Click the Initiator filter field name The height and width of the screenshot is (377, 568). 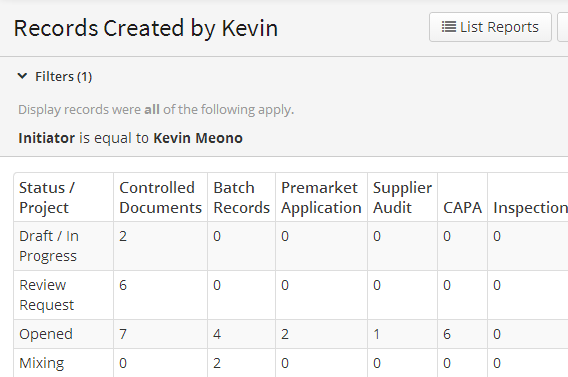46,138
